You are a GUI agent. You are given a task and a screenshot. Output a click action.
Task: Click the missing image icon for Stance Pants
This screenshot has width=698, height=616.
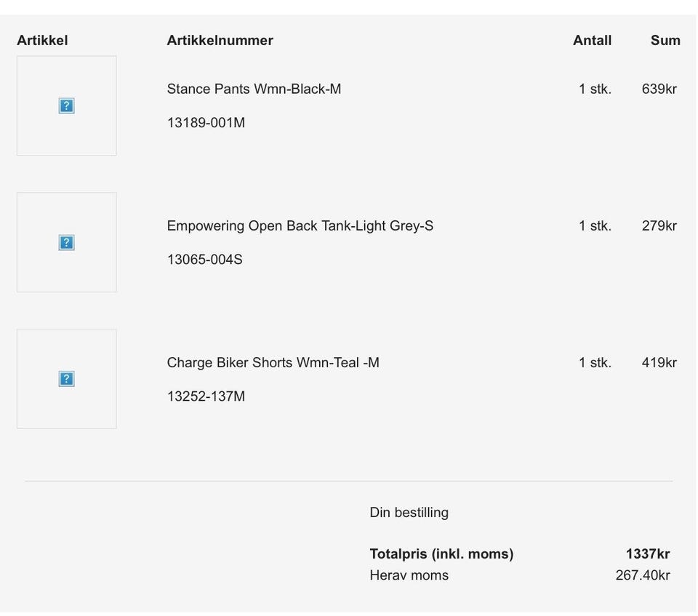(x=66, y=106)
